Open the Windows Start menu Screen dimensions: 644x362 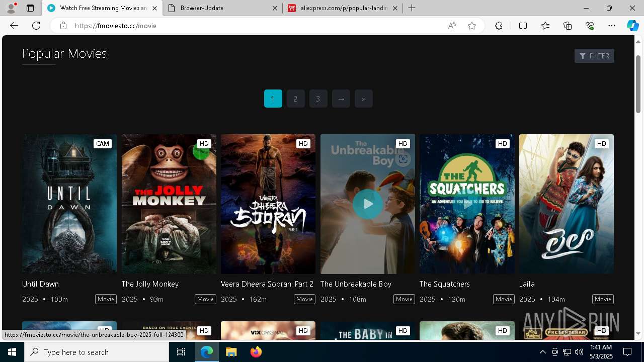click(12, 352)
